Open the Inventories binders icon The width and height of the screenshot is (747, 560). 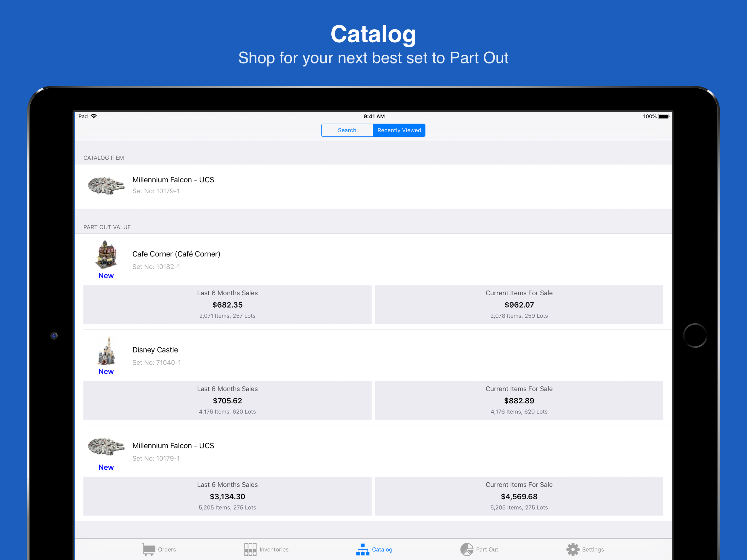point(250,549)
